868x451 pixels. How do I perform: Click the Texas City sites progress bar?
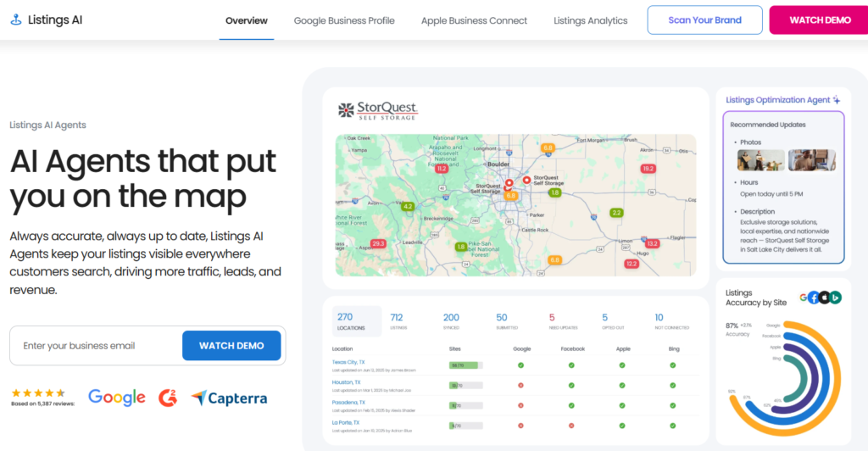pos(465,365)
